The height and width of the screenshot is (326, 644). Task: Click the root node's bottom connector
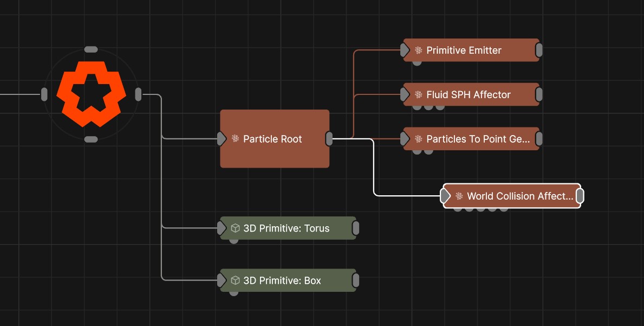click(91, 139)
